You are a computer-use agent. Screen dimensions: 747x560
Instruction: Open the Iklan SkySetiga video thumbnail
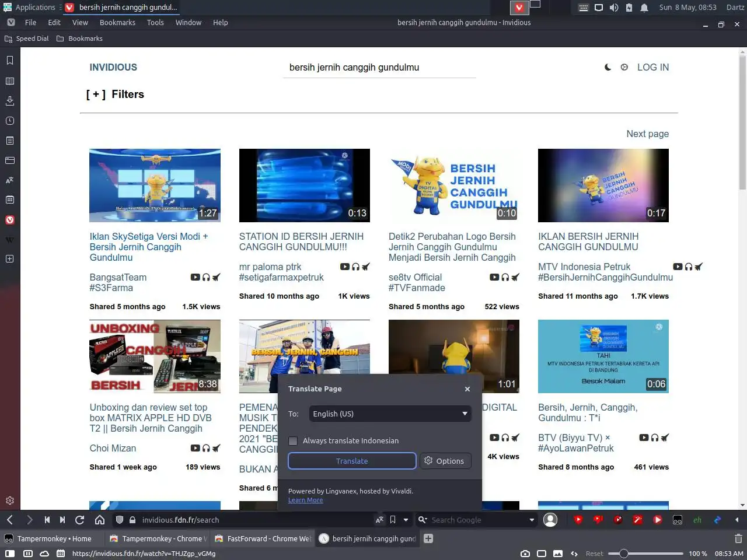(155, 185)
